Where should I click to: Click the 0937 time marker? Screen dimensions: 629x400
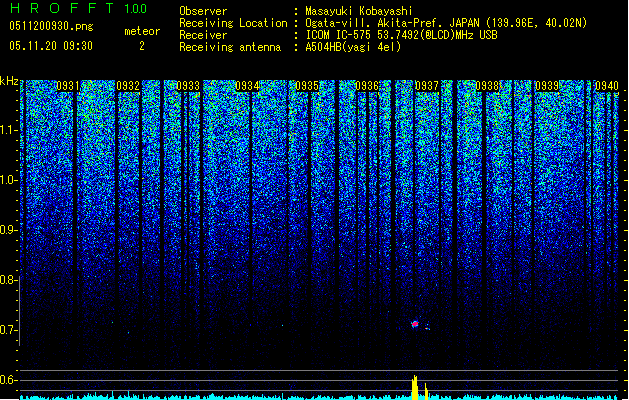(x=427, y=86)
